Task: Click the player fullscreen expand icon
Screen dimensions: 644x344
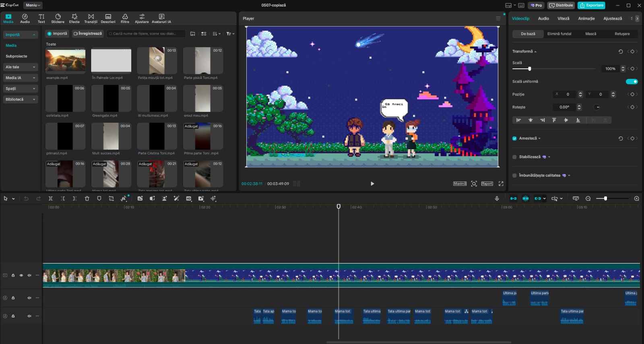Action: (x=501, y=183)
